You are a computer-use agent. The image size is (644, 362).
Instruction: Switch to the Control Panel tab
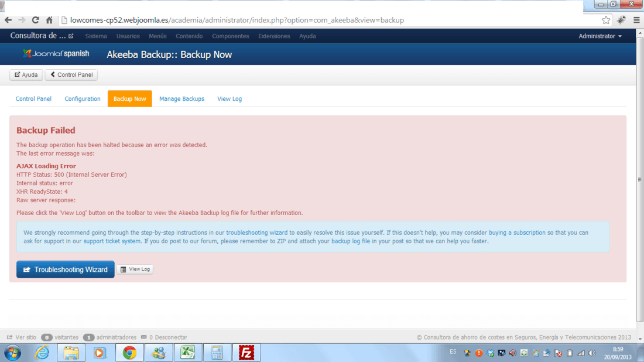[x=33, y=98]
